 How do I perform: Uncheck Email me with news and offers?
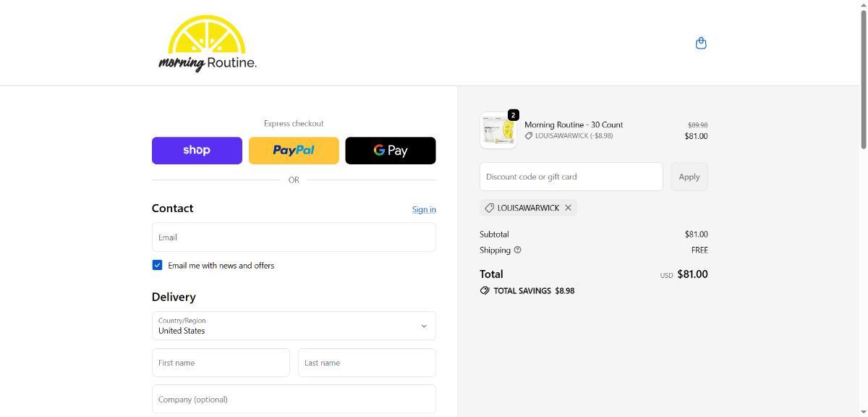click(x=157, y=265)
